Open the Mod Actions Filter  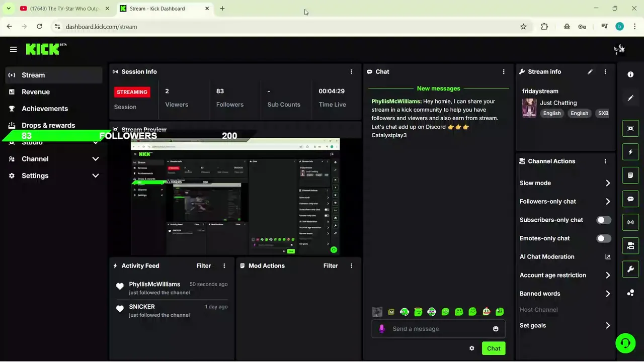point(331,266)
